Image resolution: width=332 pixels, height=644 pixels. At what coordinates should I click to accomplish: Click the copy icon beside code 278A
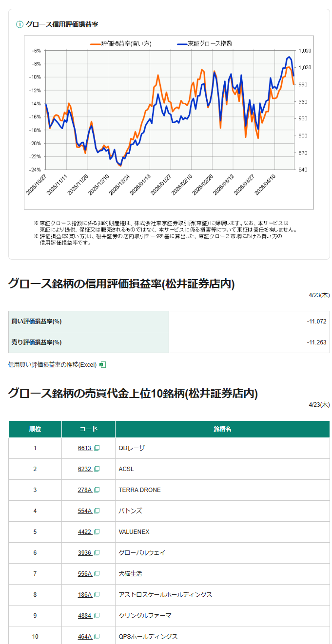[97, 490]
